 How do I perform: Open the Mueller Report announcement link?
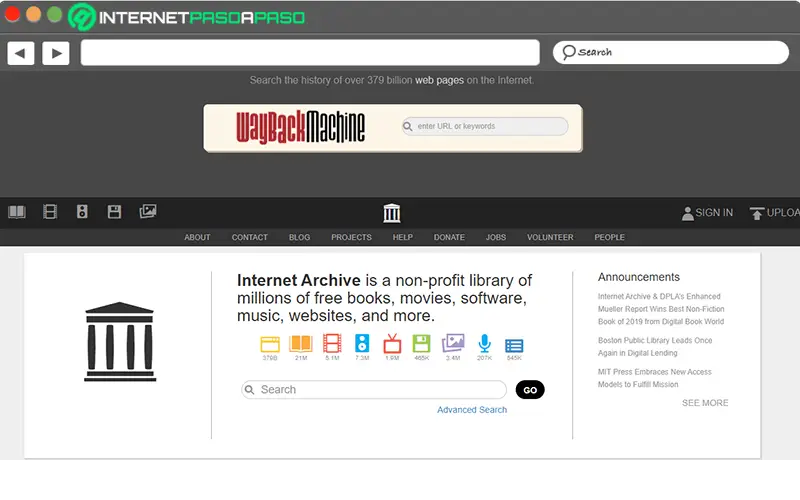click(x=661, y=309)
